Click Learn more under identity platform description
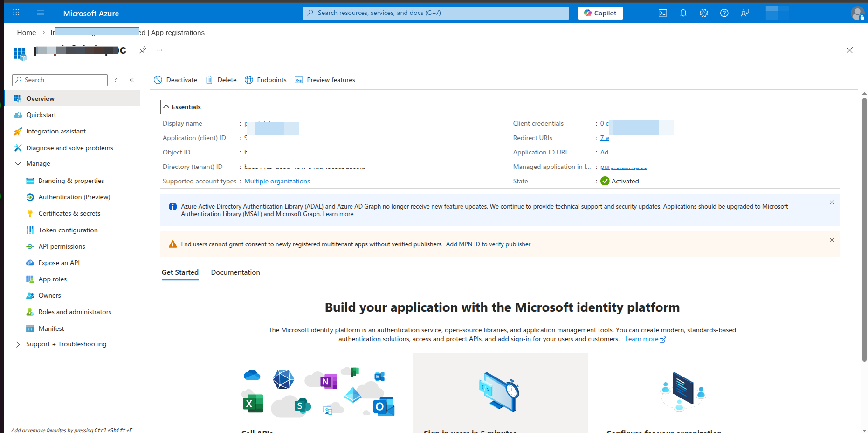The width and height of the screenshot is (868, 433). (x=645, y=339)
